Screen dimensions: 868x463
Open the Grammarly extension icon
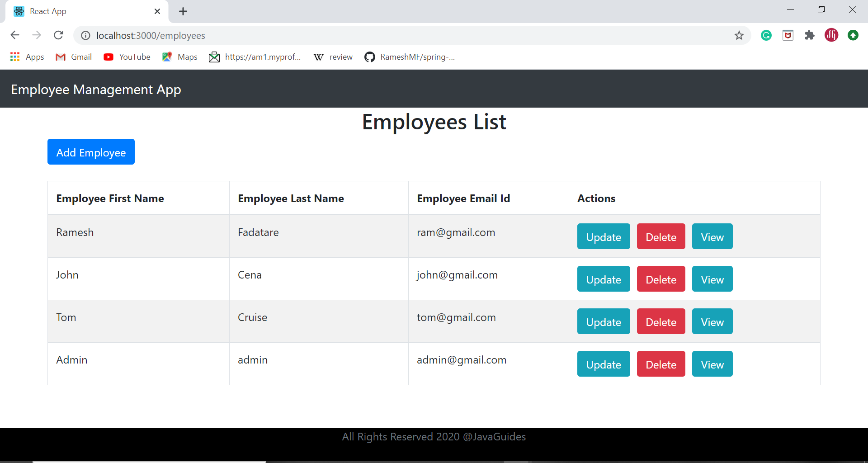click(x=766, y=35)
